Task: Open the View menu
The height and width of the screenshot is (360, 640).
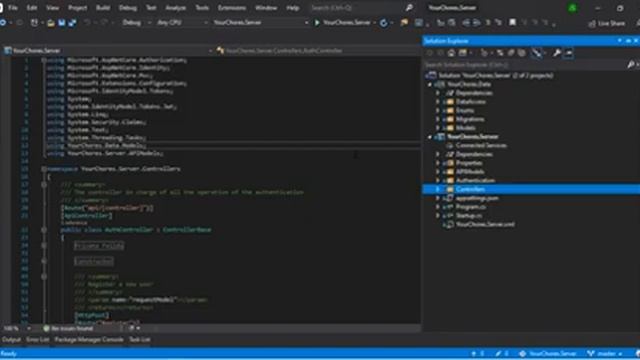Action: click(52, 8)
